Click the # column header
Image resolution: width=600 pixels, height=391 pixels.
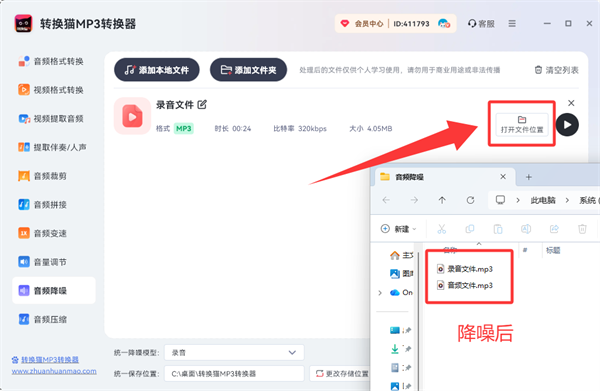525,250
